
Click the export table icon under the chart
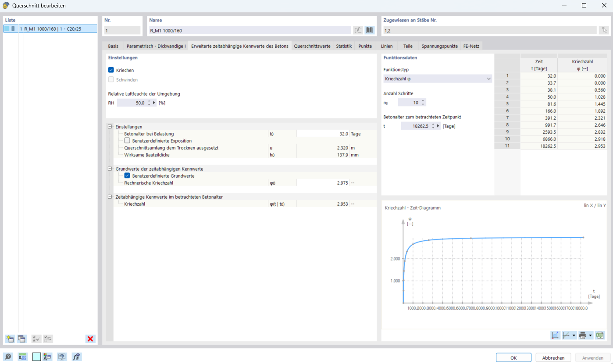600,335
